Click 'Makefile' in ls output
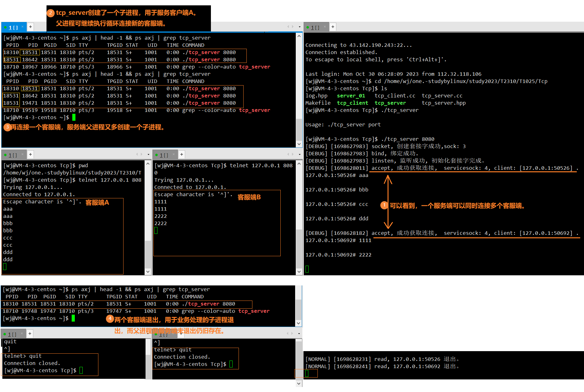 318,103
